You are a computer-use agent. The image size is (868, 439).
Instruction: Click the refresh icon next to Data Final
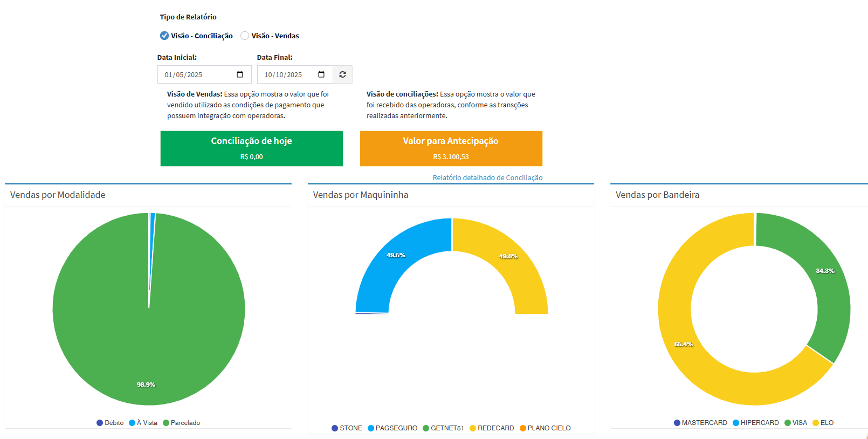[x=342, y=74]
